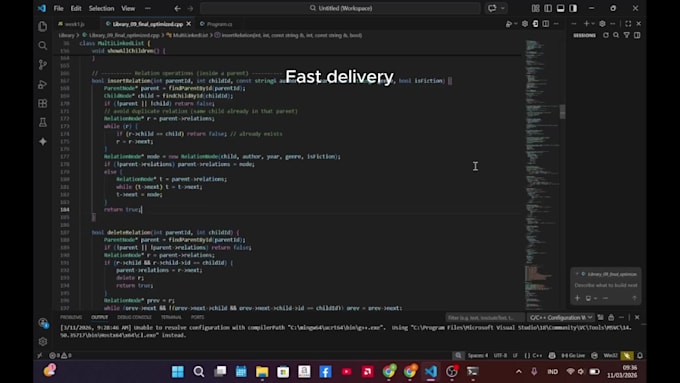This screenshot has width=680, height=383.
Task: Click the Spaces: 4 indentation status item
Action: click(x=477, y=355)
